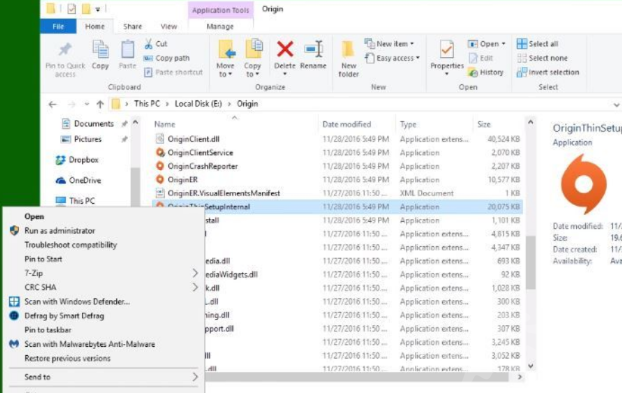Click Invert selection in ribbon
The height and width of the screenshot is (393, 622).
[548, 72]
